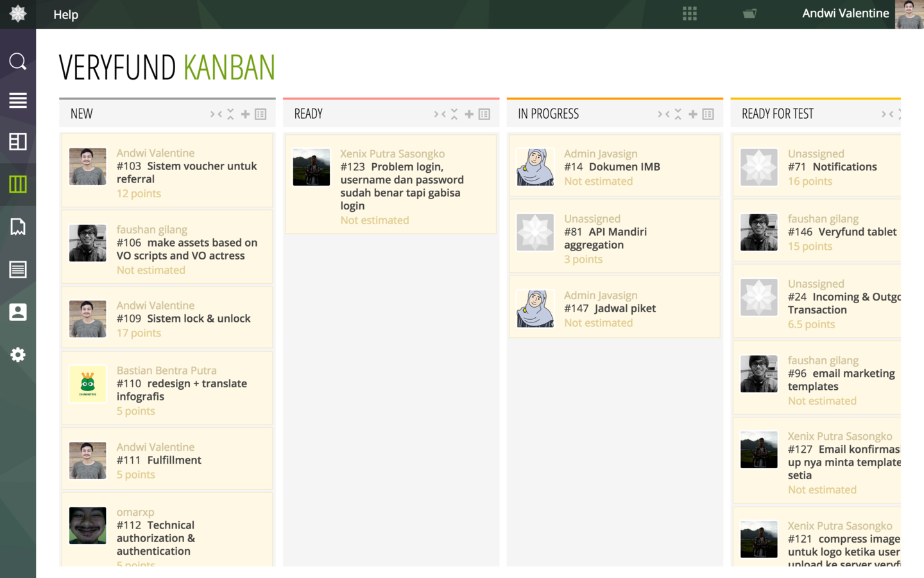Click omarxp avatar on card #112
Screen dimensions: 924x578
(88, 525)
